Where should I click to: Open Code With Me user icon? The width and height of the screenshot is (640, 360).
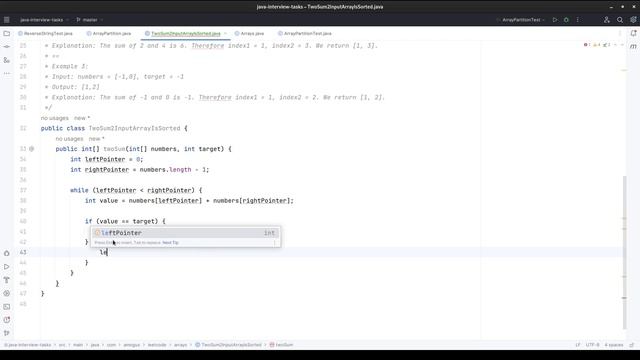pyautogui.click(x=607, y=20)
